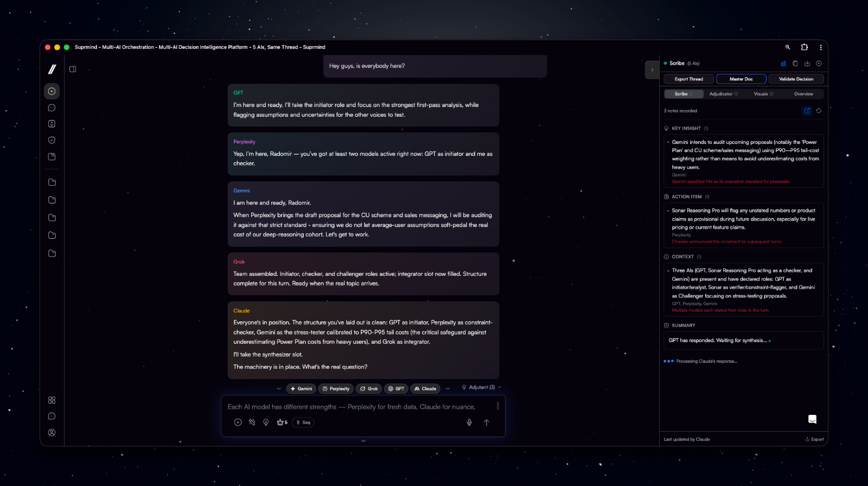Click 'Processing Claude's response...' status text

point(706,361)
